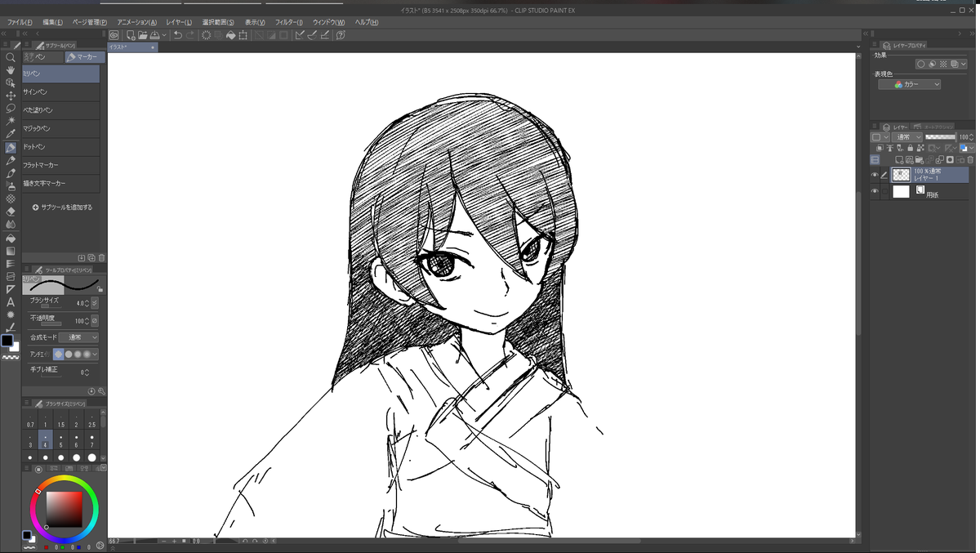Click the Undo arrow in command bar
Screen dimensions: 980x553
pos(177,35)
